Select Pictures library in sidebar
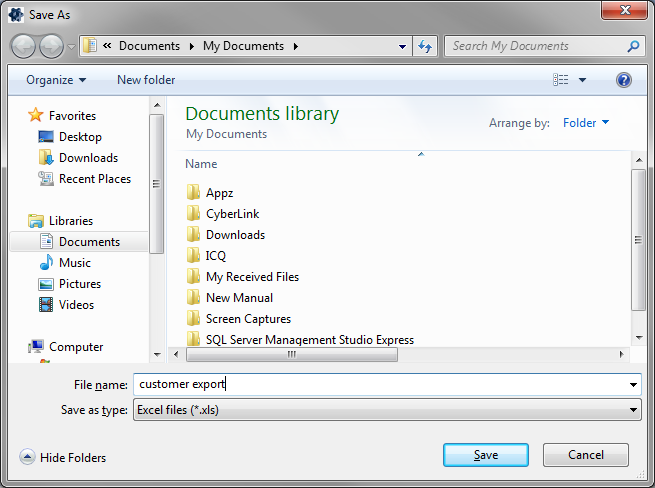655x488 pixels. point(80,284)
